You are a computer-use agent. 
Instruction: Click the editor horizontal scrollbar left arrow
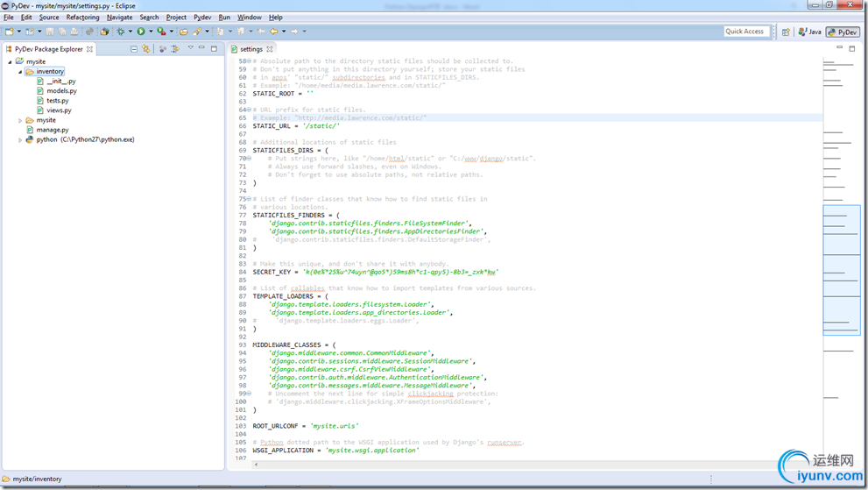tap(256, 465)
